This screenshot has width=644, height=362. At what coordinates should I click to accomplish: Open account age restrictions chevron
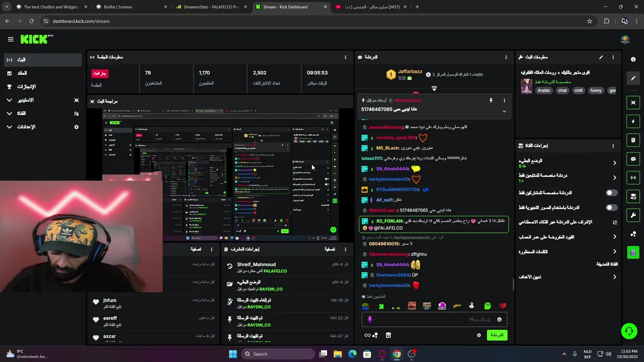[614, 237]
